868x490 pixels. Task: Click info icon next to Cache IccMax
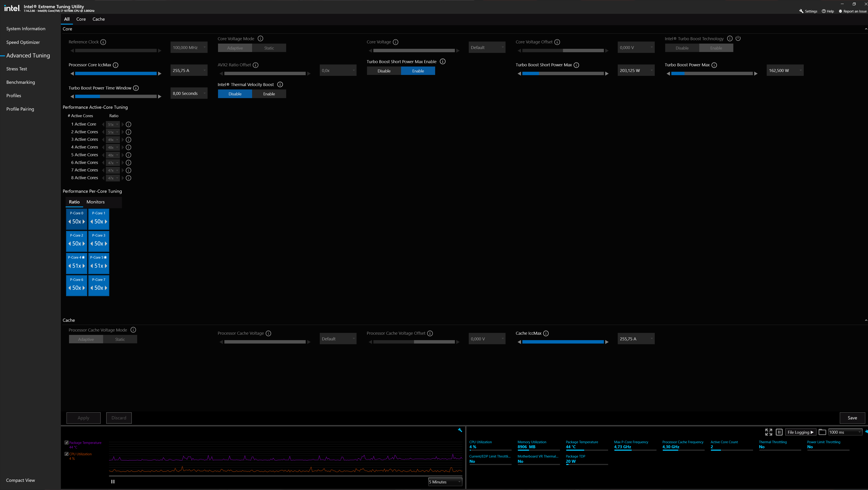(x=546, y=333)
